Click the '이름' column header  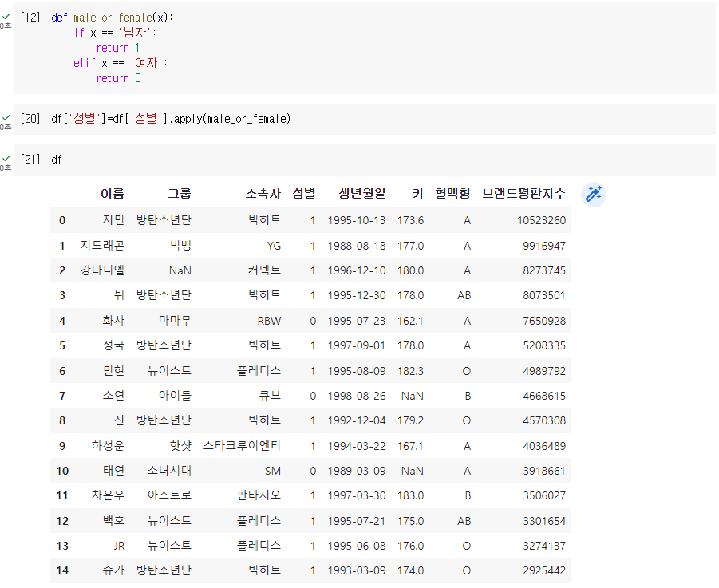(x=113, y=193)
